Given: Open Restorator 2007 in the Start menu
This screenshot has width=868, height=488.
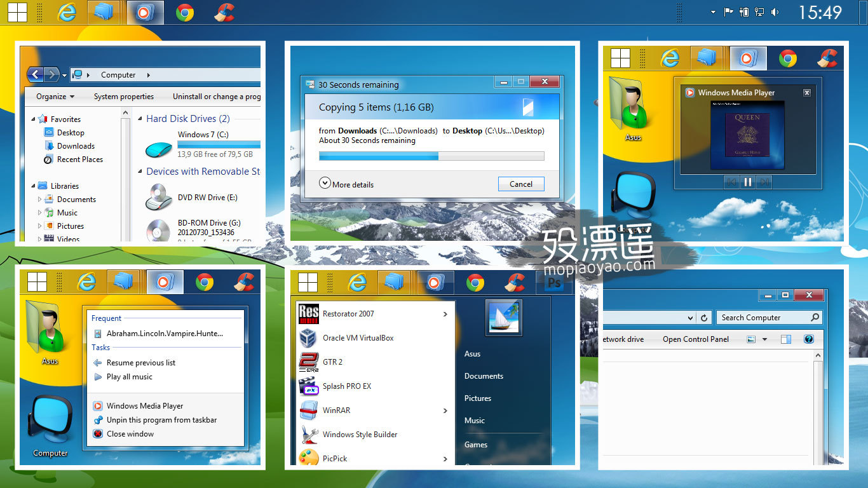Looking at the screenshot, I should [375, 314].
